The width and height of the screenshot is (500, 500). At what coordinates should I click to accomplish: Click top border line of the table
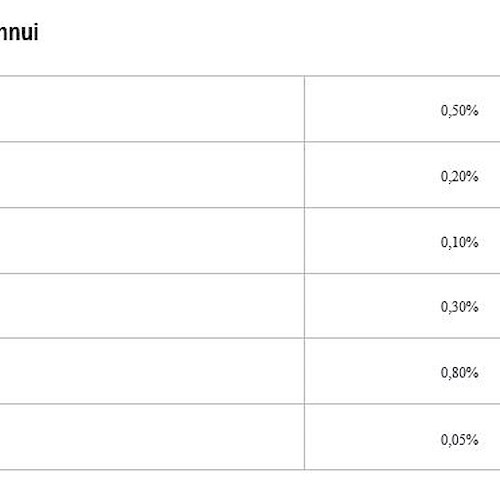[x=250, y=76]
